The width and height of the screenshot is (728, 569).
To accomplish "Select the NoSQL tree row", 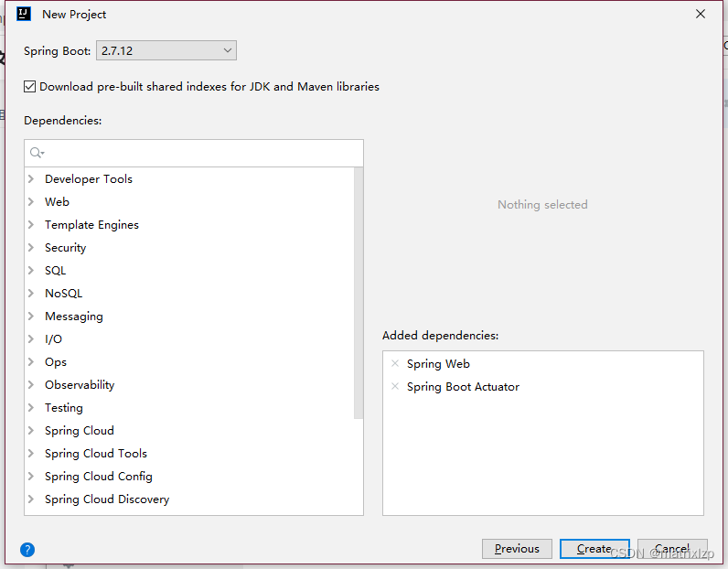I will 189,293.
